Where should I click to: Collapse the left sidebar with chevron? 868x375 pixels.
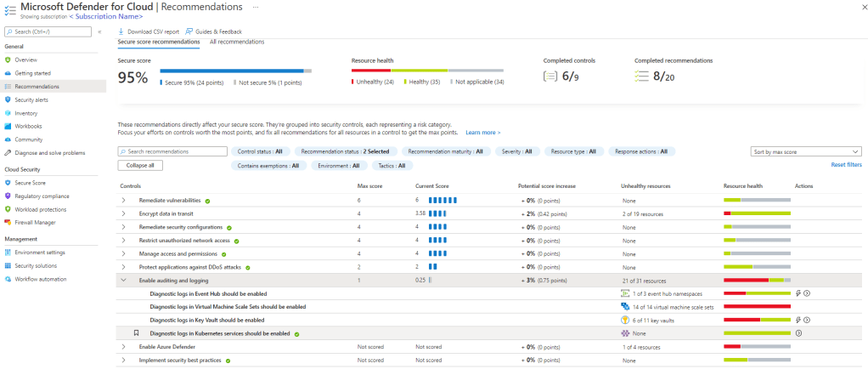(x=99, y=31)
